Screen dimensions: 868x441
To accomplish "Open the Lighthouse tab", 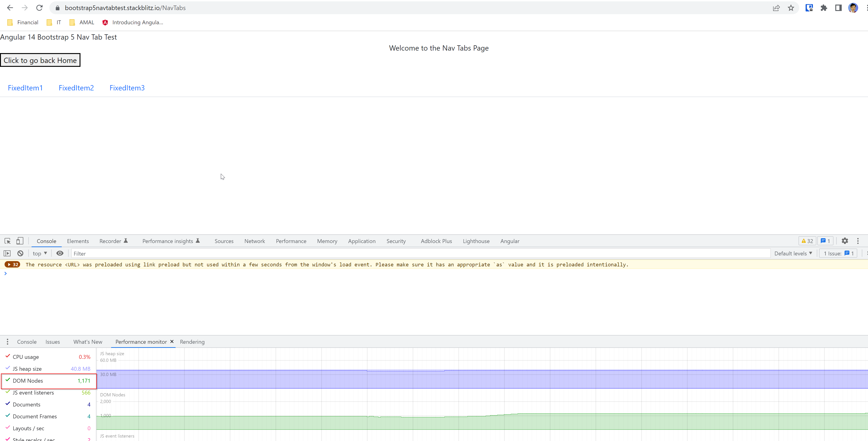I will (476, 241).
